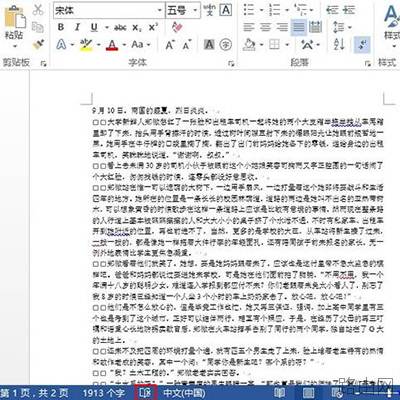Expand font color dropdown arrow
The height and width of the screenshot is (400, 400).
click(x=124, y=45)
